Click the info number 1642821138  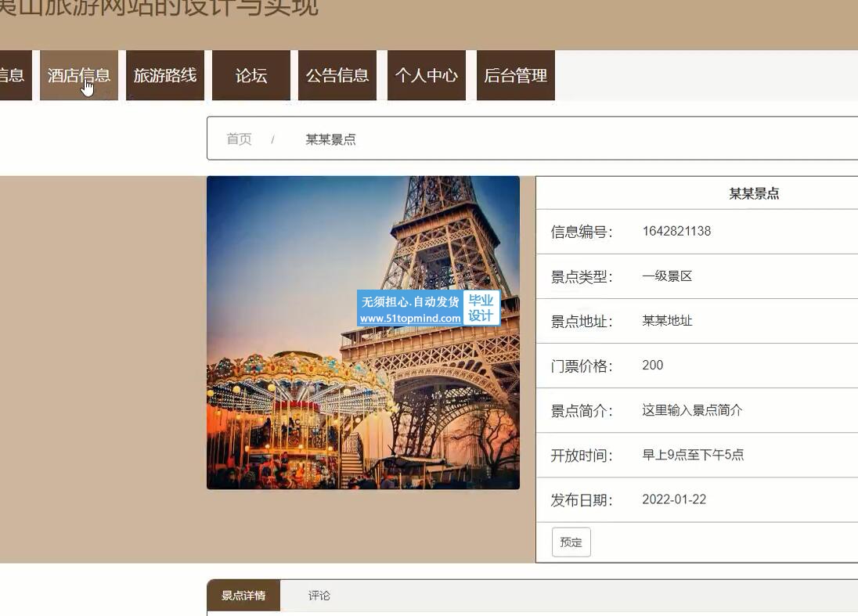point(677,231)
